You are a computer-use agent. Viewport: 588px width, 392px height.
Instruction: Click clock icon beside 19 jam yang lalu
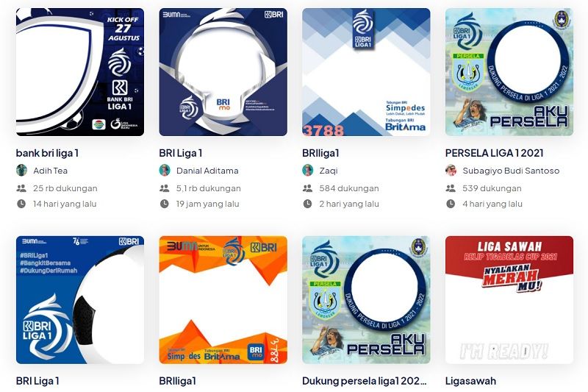[164, 204]
